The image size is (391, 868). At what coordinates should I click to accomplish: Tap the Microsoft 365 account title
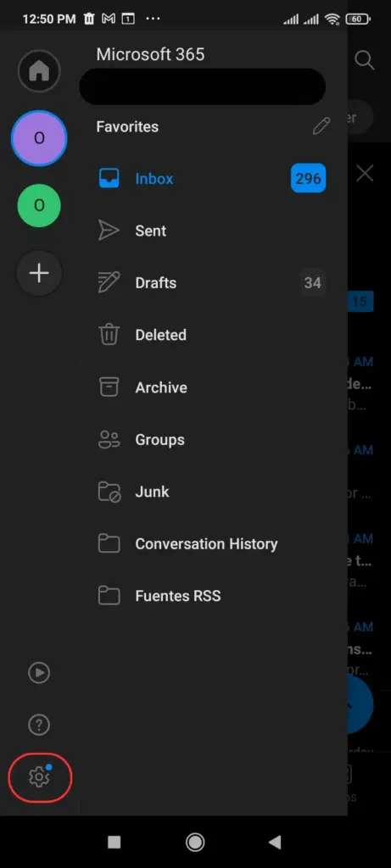click(150, 54)
